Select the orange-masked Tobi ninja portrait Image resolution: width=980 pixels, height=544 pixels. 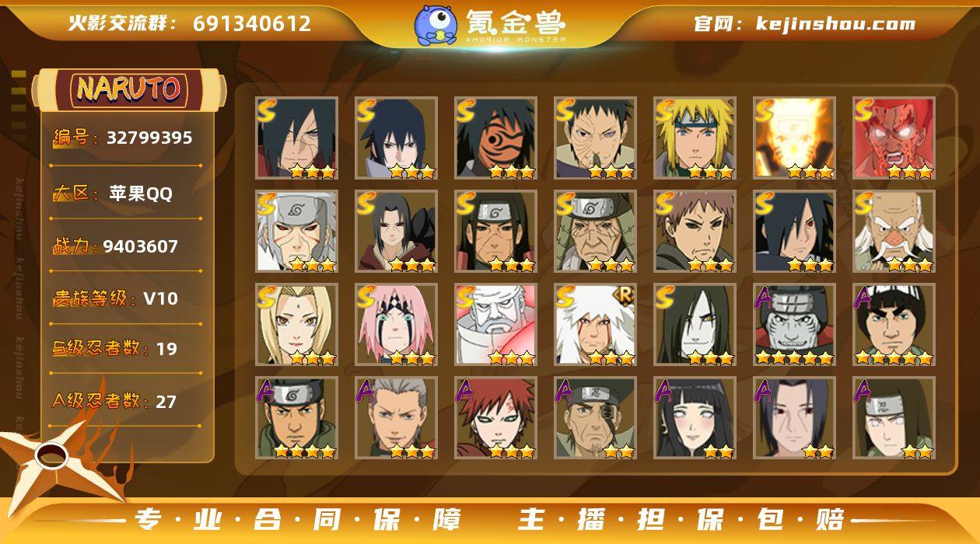[496, 138]
